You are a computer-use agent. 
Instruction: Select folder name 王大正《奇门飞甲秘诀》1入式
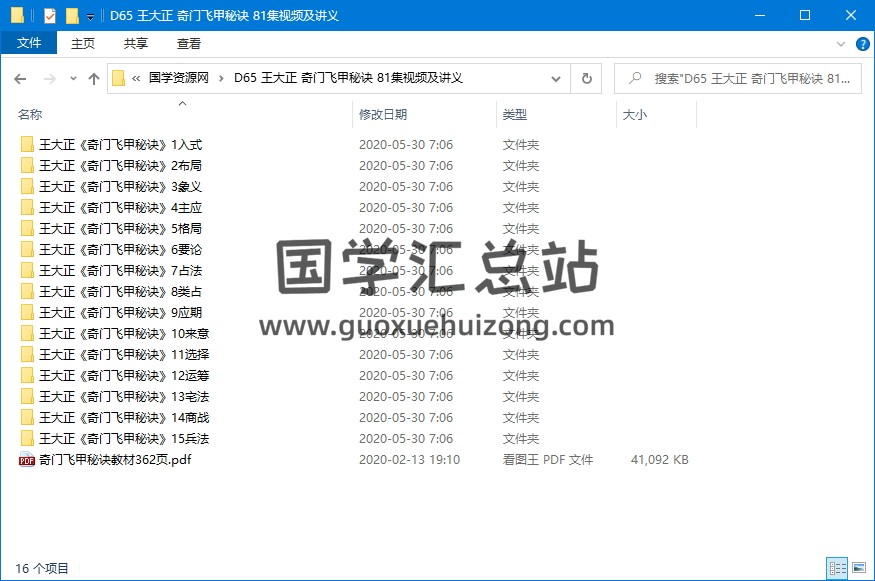(121, 145)
